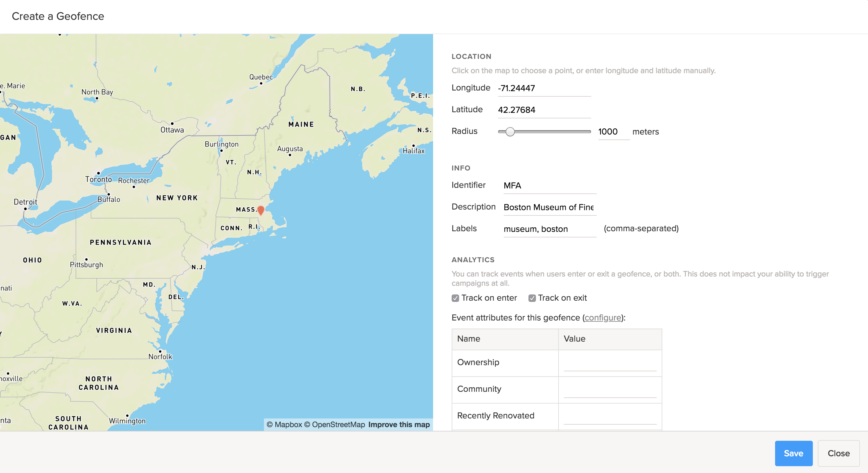Toggle the Track on enter checkbox
The width and height of the screenshot is (868, 473).
click(x=455, y=298)
